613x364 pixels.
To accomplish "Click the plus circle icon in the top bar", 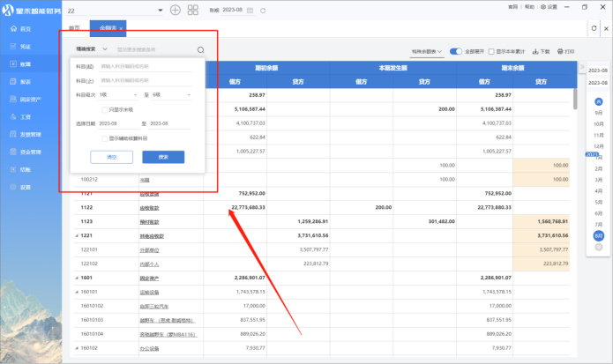I will tap(175, 10).
